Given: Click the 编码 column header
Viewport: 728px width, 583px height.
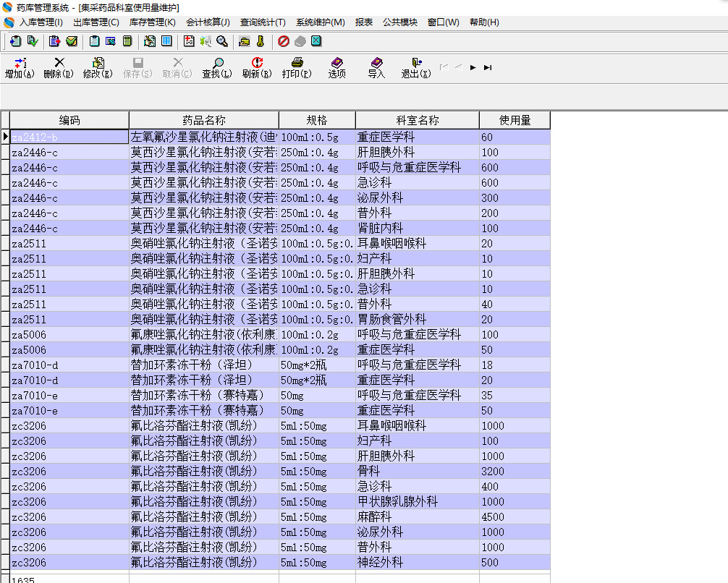Looking at the screenshot, I should (x=69, y=120).
